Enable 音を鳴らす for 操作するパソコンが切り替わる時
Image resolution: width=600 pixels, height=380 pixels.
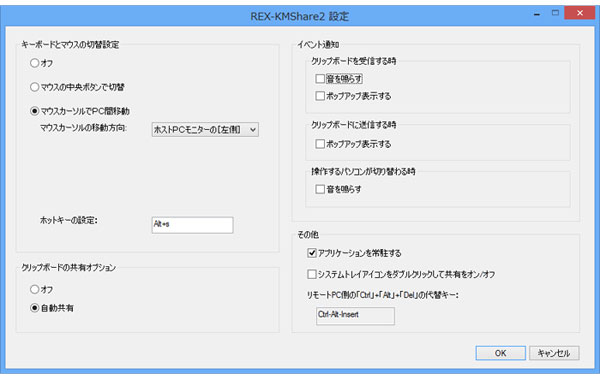point(320,189)
